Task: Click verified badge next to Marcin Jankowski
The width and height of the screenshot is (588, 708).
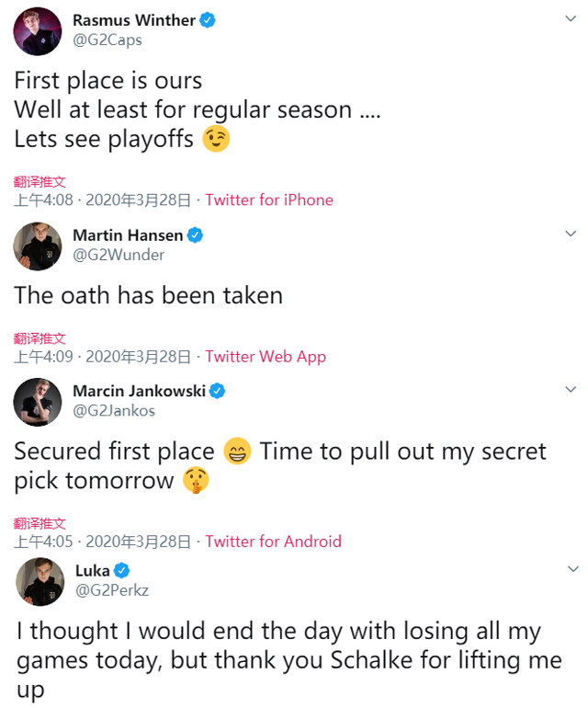Action: tap(219, 391)
